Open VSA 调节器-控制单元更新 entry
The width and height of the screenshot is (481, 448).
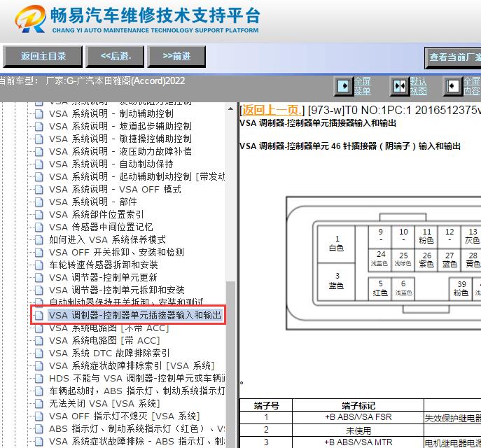click(103, 277)
